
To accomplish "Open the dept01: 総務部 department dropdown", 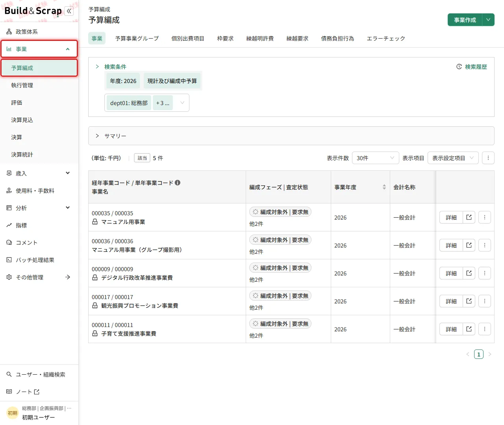I will (x=147, y=103).
